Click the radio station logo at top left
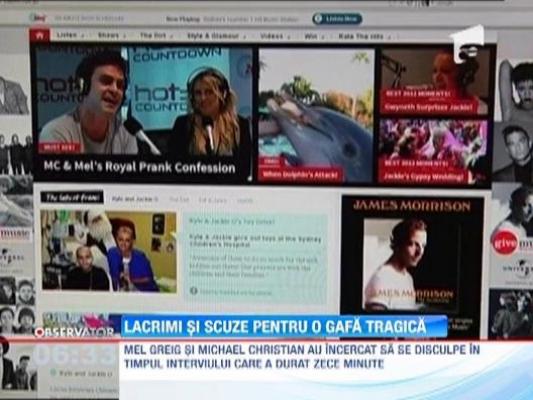The height and width of the screenshot is (400, 533). click(x=38, y=17)
